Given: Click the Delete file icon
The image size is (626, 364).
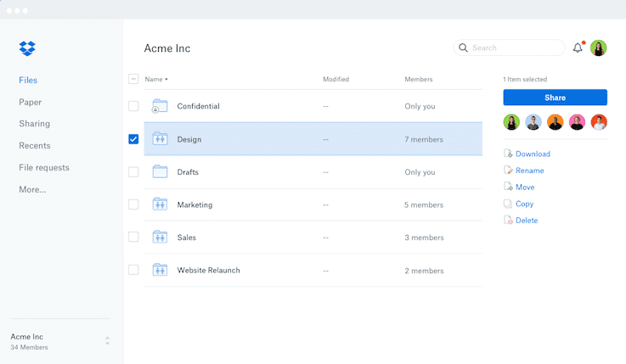Looking at the screenshot, I should tap(508, 221).
